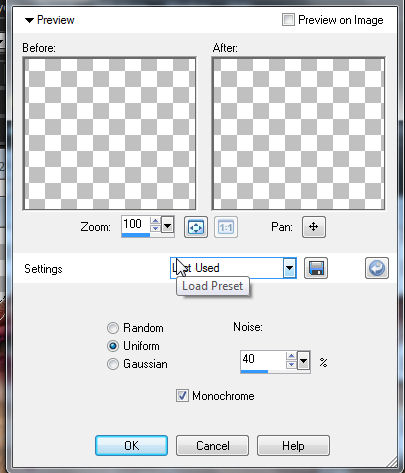The width and height of the screenshot is (405, 473).
Task: Increase Zoom value with up spinner arrow
Action: [x=155, y=221]
